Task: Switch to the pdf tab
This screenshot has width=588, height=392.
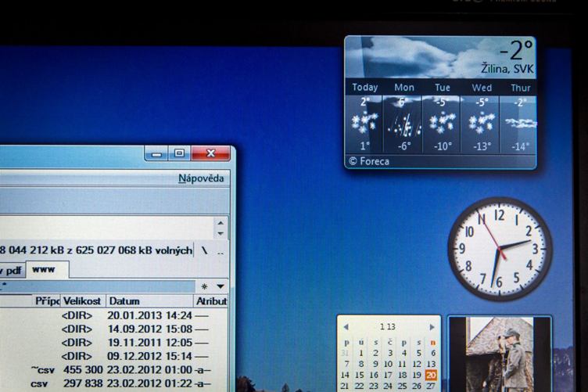Action: point(12,271)
